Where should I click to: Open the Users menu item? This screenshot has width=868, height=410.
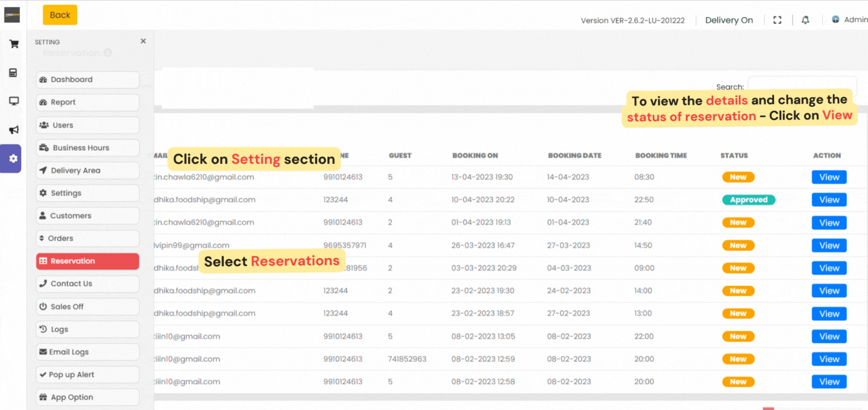point(87,125)
